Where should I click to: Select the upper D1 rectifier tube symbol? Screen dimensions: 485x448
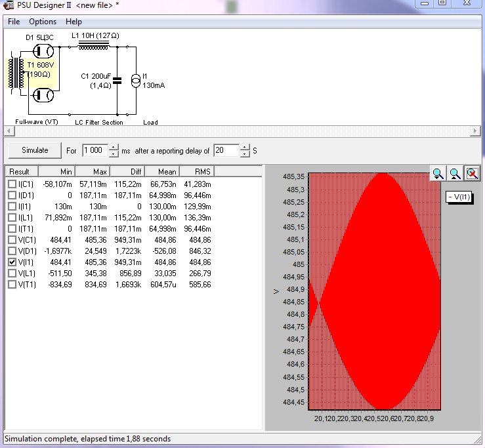pos(44,51)
